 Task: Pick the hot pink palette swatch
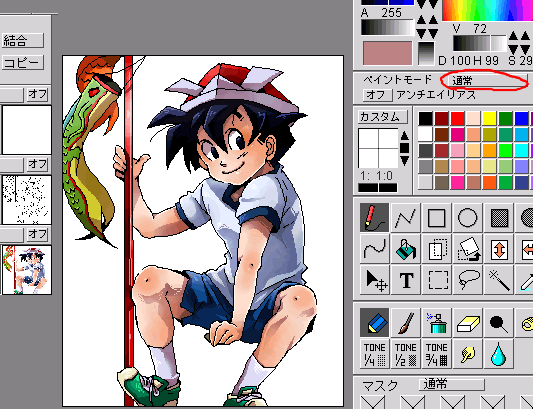(458, 183)
